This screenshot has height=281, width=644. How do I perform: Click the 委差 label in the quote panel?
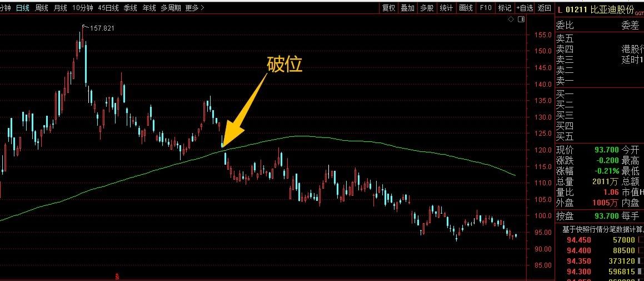click(631, 26)
